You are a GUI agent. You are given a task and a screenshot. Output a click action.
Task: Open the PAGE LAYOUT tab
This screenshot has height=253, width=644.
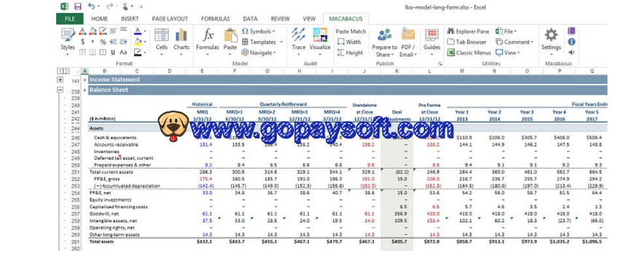pos(170,19)
